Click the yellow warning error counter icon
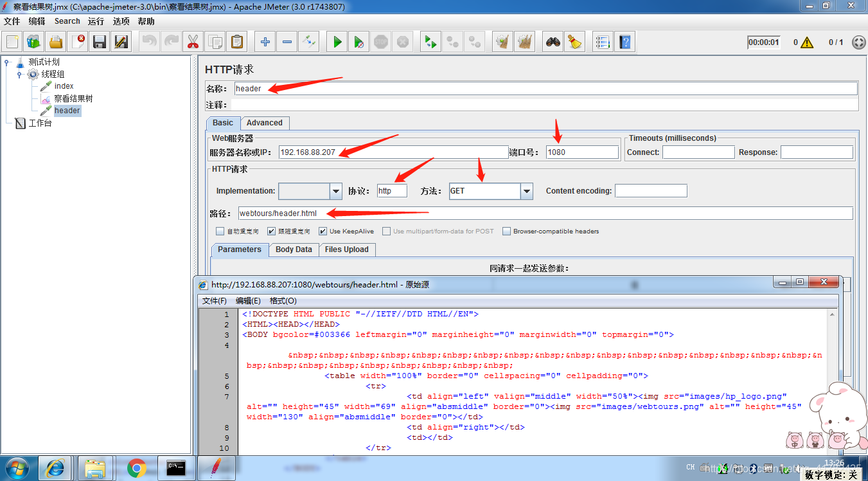Image resolution: width=868 pixels, height=481 pixels. (807, 42)
